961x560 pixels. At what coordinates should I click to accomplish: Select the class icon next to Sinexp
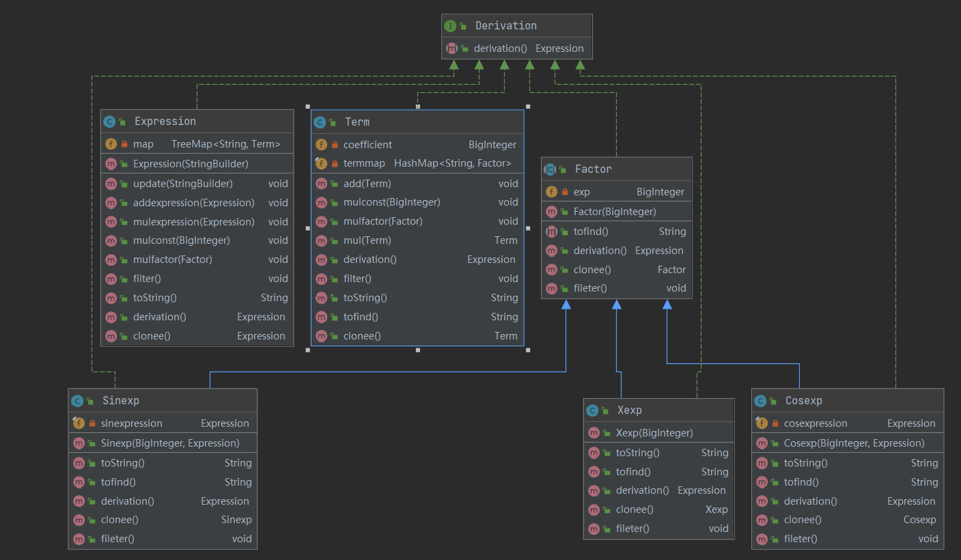[77, 401]
